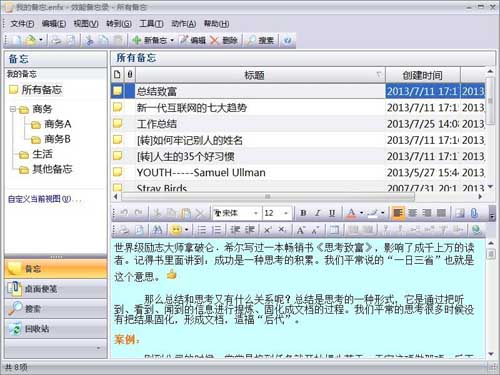Insert an emoticon with the smiley icon

tap(176, 230)
